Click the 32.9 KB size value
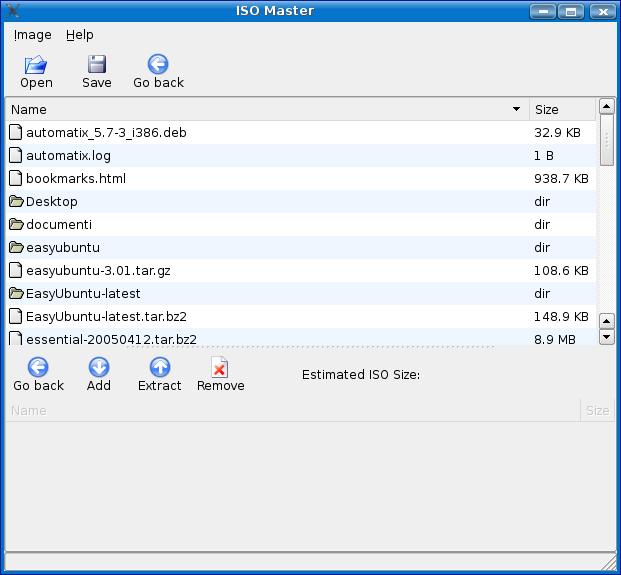The image size is (621, 575). (x=557, y=132)
